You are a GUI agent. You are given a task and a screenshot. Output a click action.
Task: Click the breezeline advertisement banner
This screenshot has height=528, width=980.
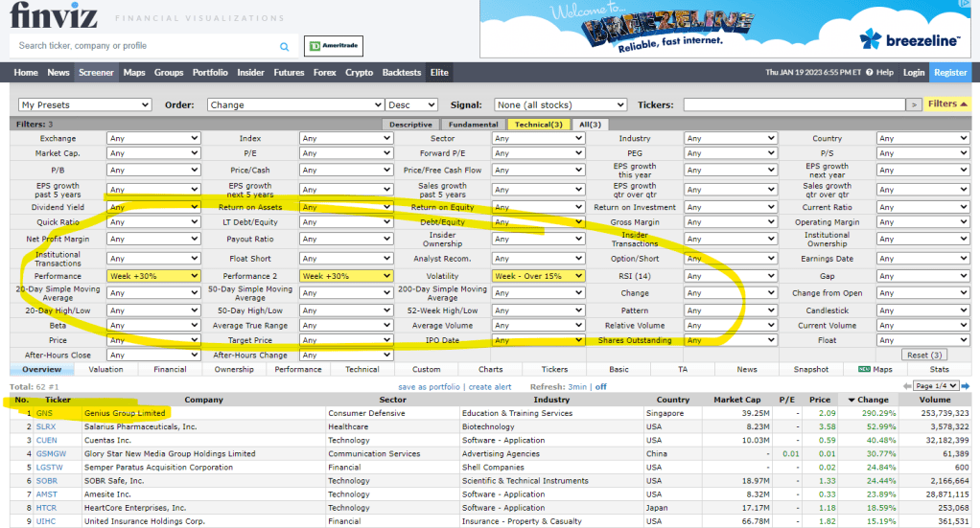(727, 29)
